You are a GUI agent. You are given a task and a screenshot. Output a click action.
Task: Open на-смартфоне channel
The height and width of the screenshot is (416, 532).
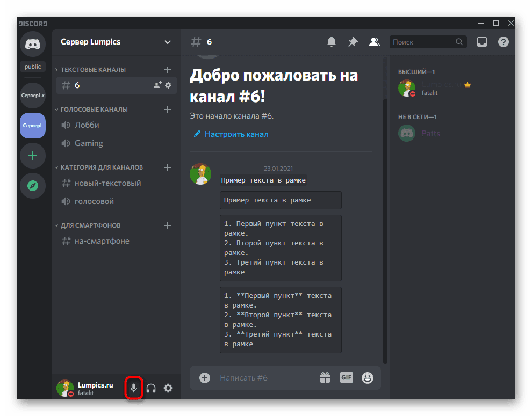117,241
